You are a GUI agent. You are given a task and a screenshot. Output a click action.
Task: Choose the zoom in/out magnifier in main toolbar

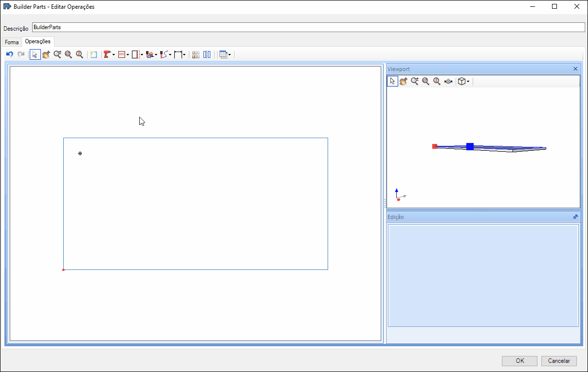click(57, 54)
